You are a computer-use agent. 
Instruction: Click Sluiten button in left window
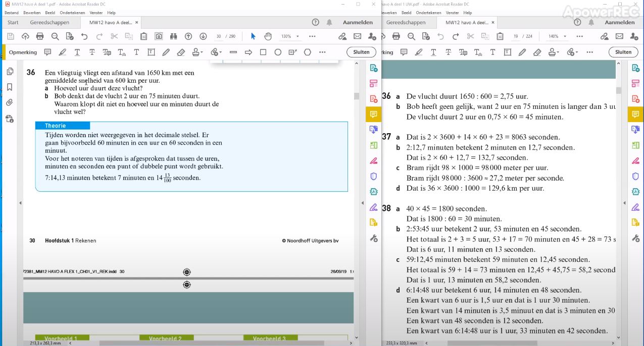361,52
